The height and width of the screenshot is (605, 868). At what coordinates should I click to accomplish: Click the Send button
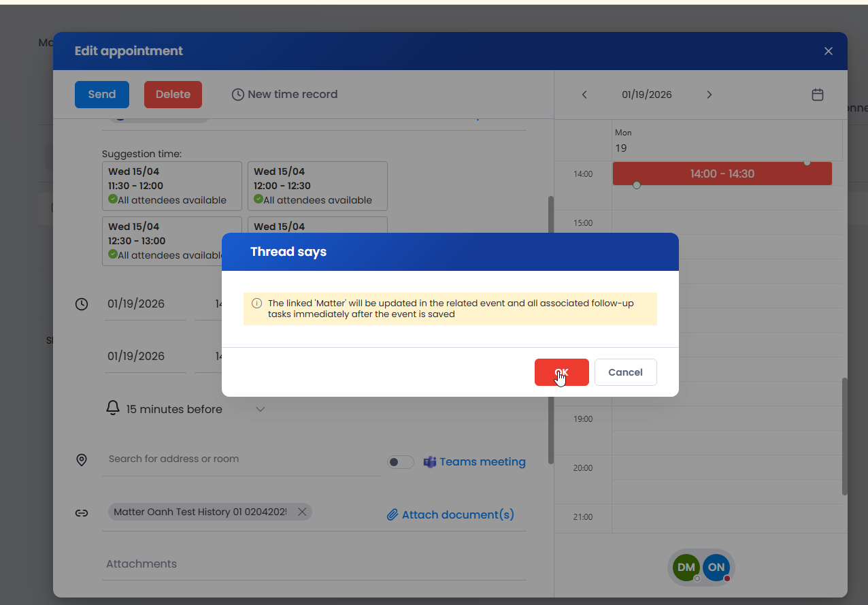[x=102, y=95]
